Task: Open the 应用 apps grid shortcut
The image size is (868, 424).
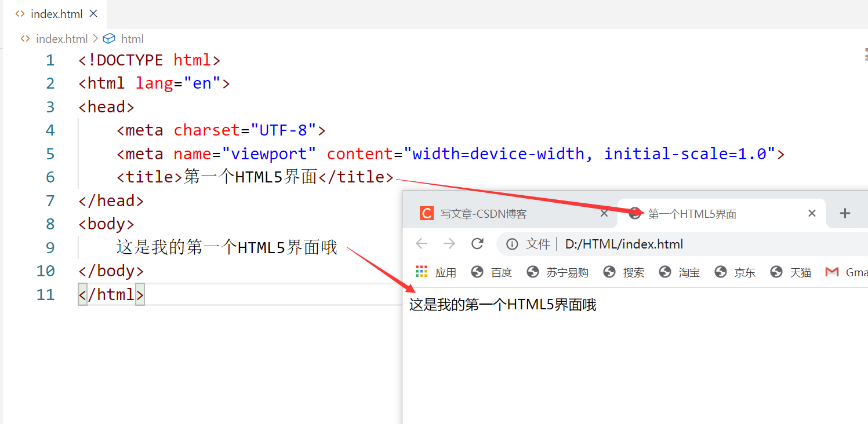Action: (x=436, y=272)
